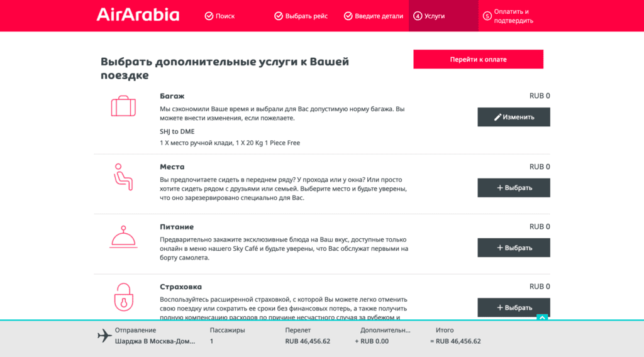Viewport: 644px width, 357px height.
Task: Click the baggage suitcase icon
Action: (123, 106)
